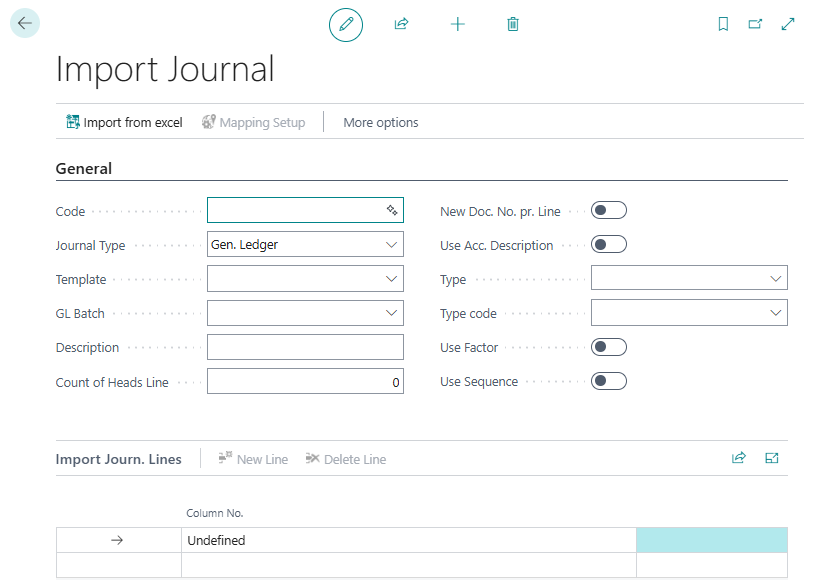The height and width of the screenshot is (580, 821).
Task: Click the pencil edit icon
Action: click(x=346, y=24)
